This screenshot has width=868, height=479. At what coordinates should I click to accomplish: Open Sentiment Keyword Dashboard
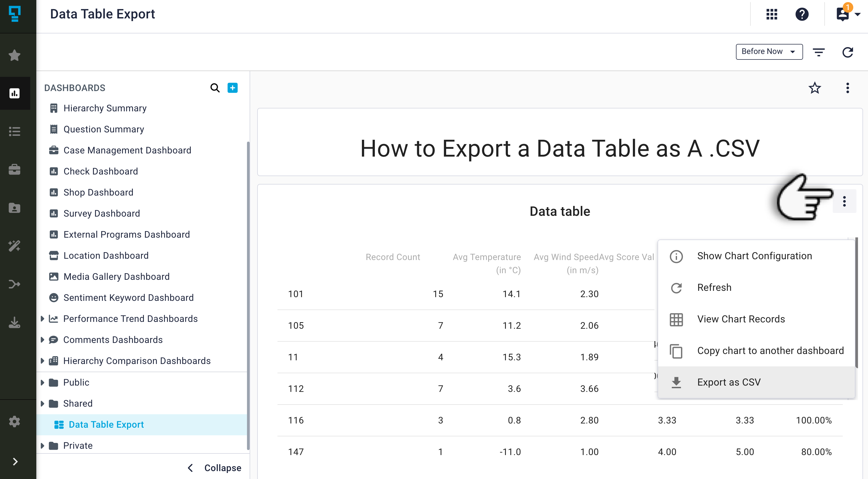pos(128,298)
